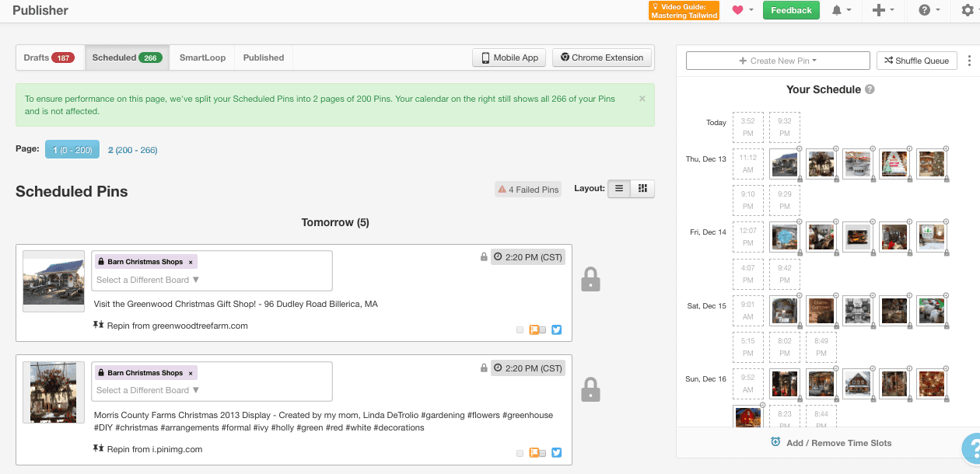
Task: Remove Barn Christmas Shops tag from Morris County pin
Action: point(191,373)
